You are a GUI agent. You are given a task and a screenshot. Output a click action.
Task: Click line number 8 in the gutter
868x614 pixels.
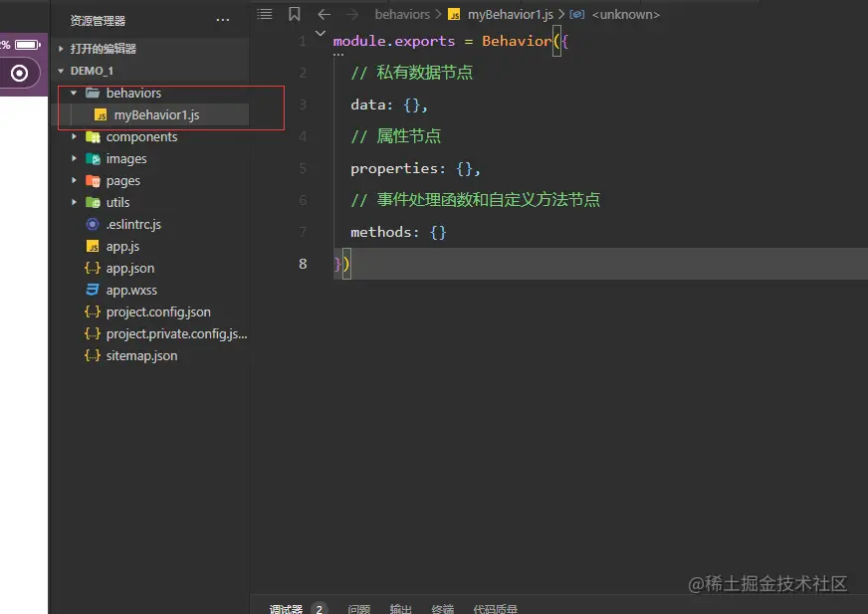(303, 264)
